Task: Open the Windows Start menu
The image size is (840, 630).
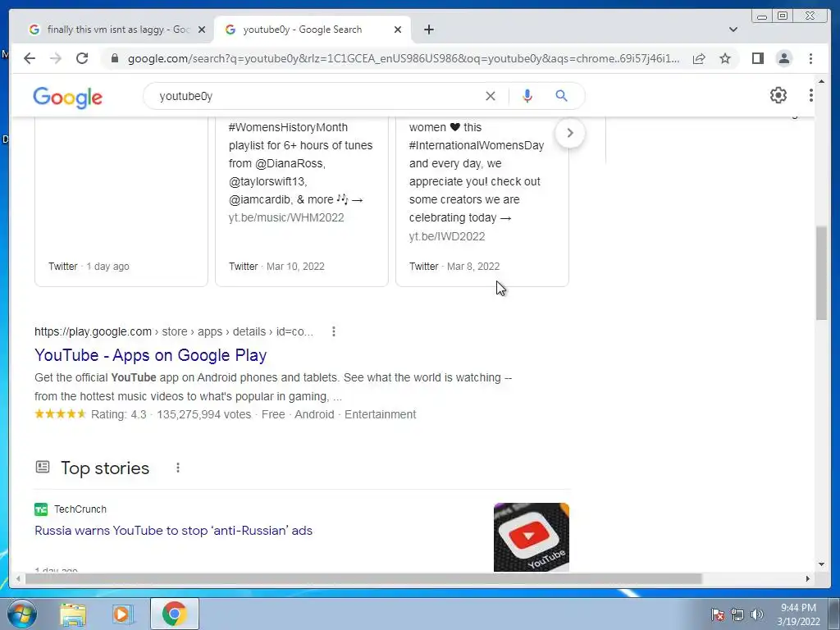Action: pos(22,614)
